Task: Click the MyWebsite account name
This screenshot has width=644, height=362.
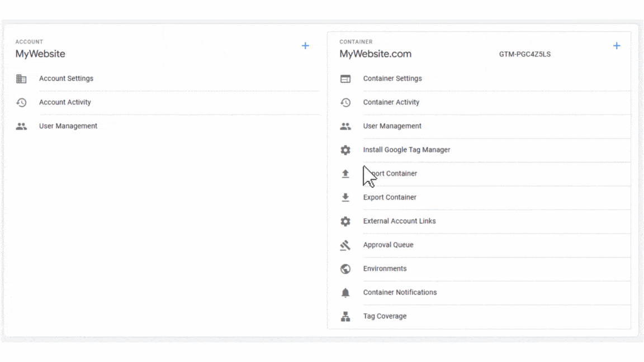Action: [x=40, y=54]
